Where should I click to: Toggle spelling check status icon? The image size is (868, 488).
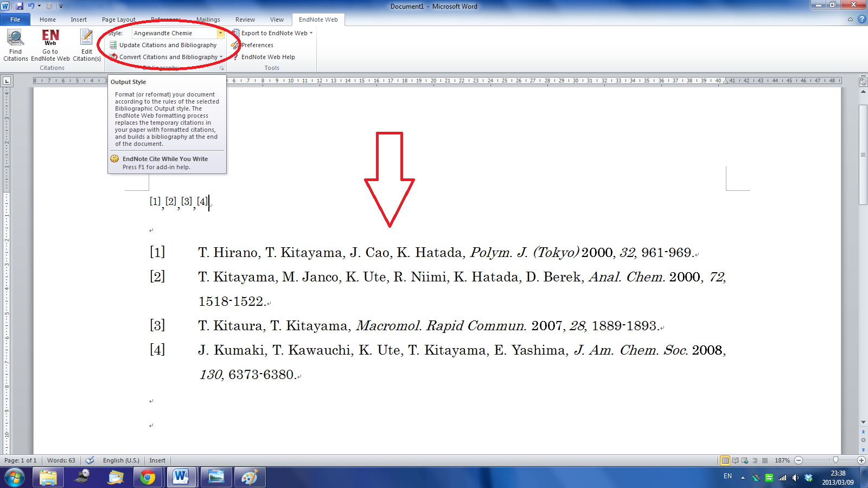click(x=89, y=460)
